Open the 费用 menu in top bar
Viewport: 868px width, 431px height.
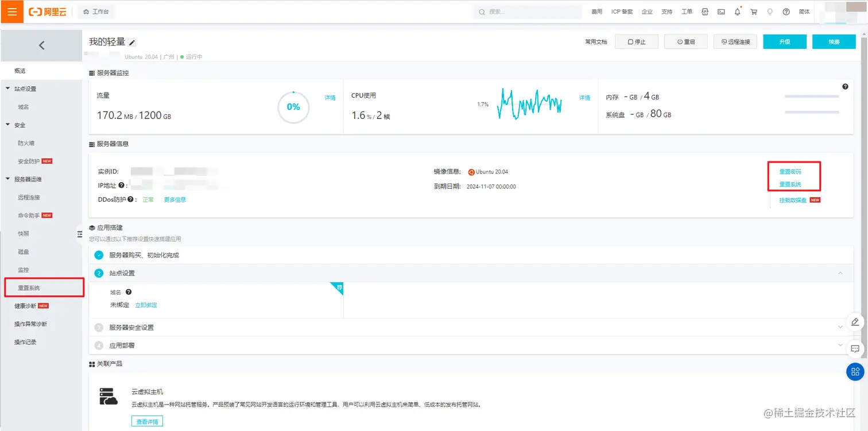pyautogui.click(x=596, y=11)
